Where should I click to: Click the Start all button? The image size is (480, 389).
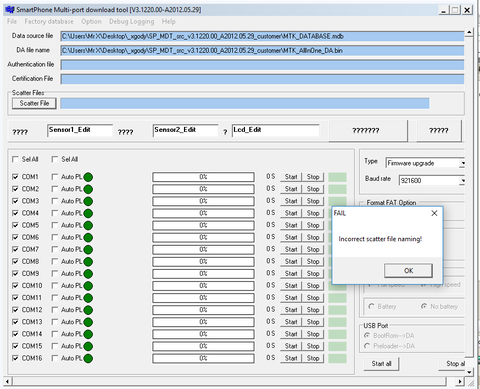tap(381, 364)
